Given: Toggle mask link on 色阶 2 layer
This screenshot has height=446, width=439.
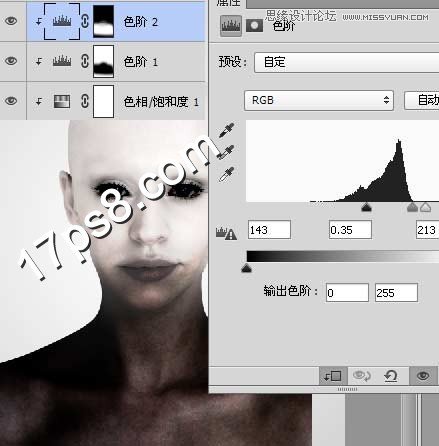Looking at the screenshot, I should [x=85, y=21].
